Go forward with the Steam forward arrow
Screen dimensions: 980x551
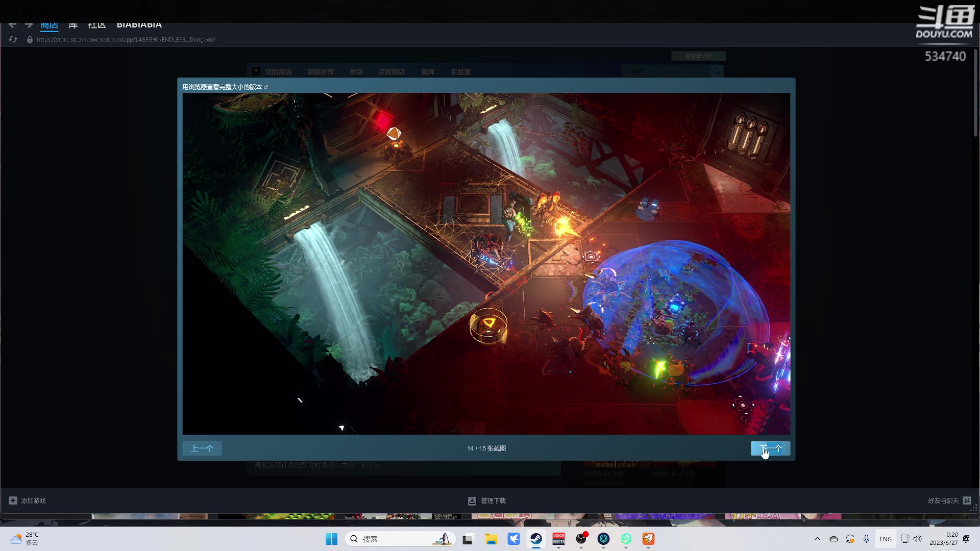pos(29,24)
